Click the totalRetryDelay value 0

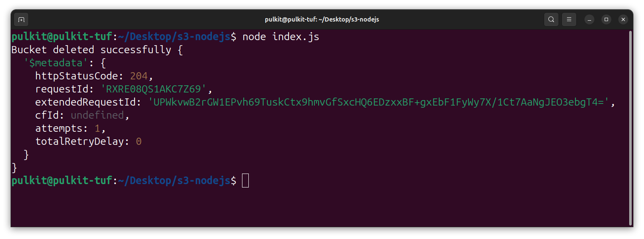(138, 141)
